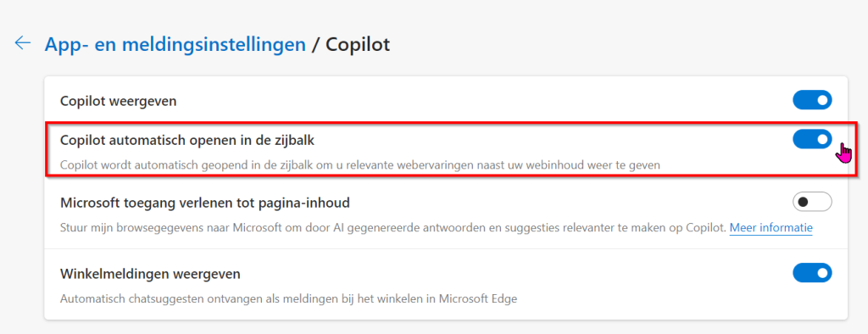
Task: Open the Meer informatie link
Action: click(771, 228)
